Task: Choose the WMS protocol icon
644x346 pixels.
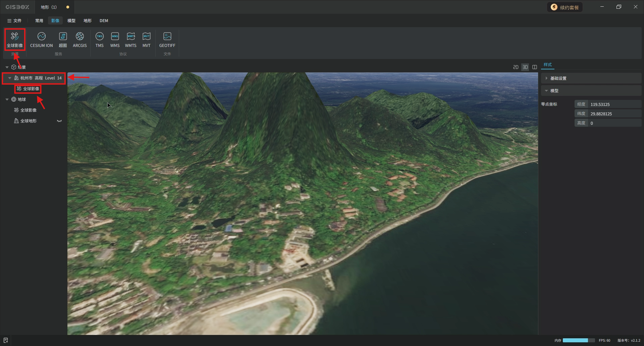Action: (x=115, y=39)
